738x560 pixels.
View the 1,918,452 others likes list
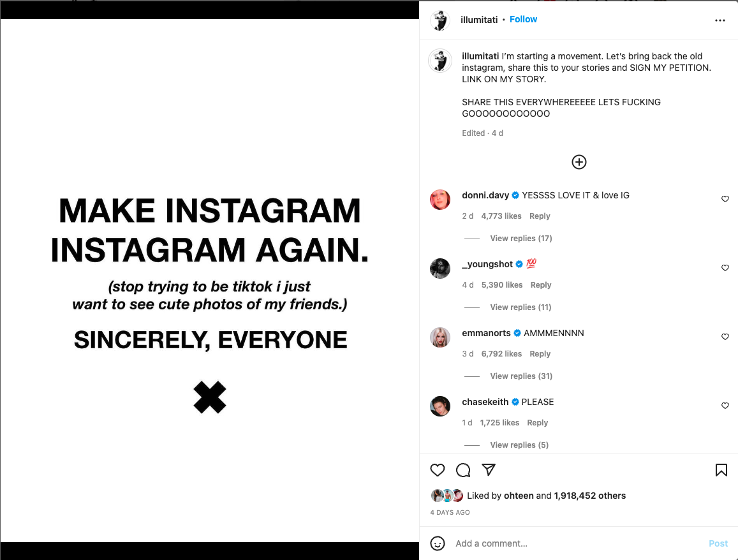589,496
